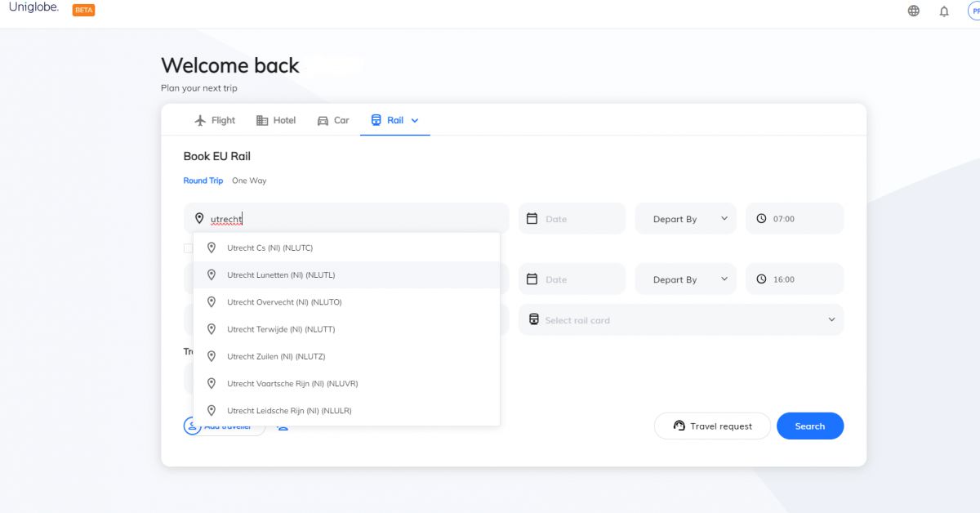Screen dimensions: 980x513
Task: Switch to One Way trip
Action: point(249,181)
